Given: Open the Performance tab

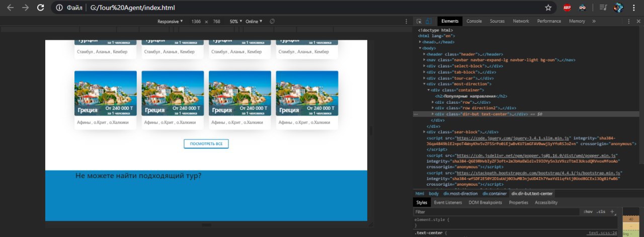Looking at the screenshot, I should [549, 21].
